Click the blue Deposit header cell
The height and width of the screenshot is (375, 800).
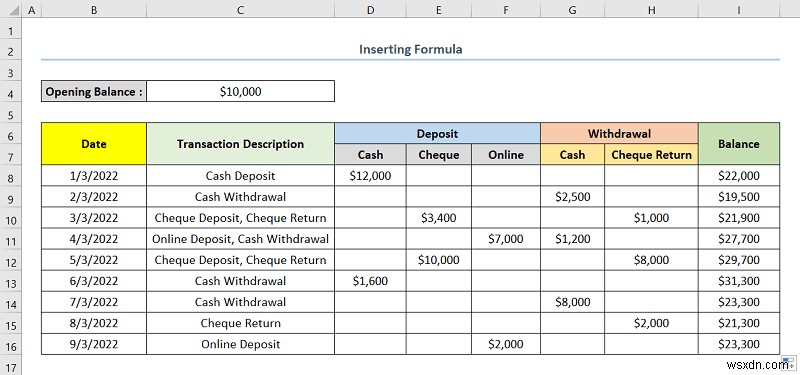(x=437, y=134)
